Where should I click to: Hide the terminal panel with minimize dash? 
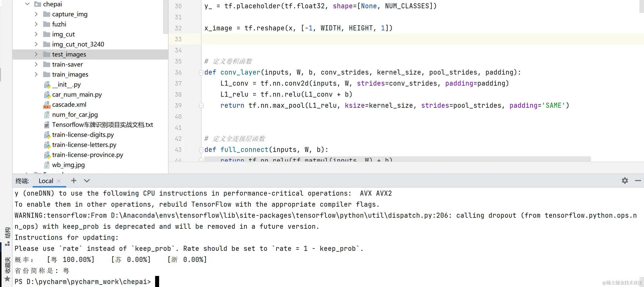click(x=638, y=181)
